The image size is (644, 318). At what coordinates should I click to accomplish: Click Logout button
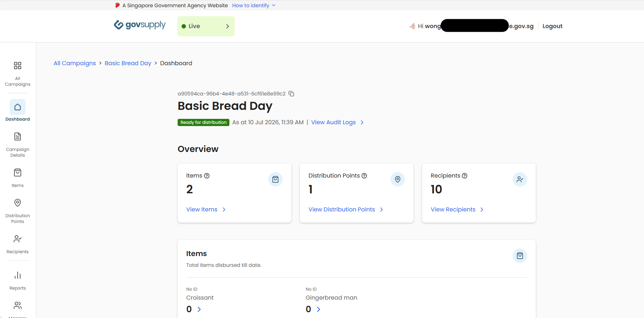click(x=552, y=26)
